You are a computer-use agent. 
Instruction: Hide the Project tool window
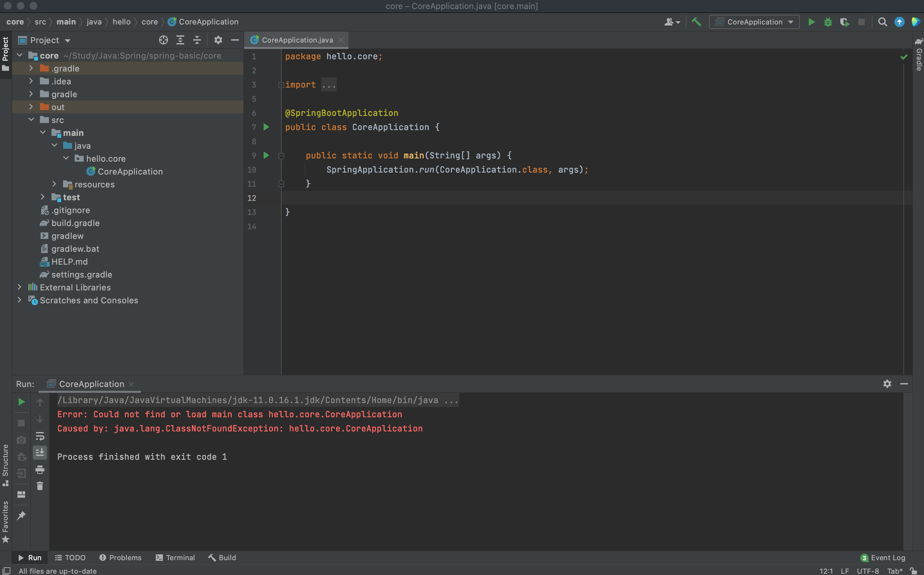coord(235,40)
